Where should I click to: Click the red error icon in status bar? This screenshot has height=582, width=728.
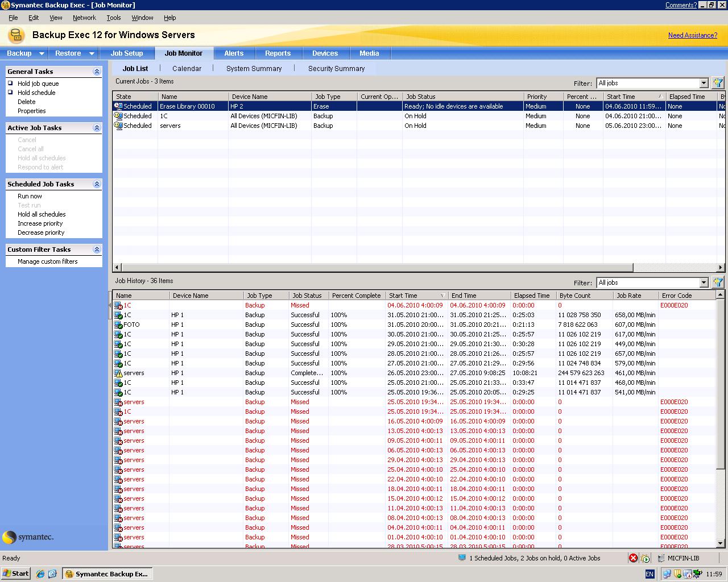pyautogui.click(x=633, y=558)
